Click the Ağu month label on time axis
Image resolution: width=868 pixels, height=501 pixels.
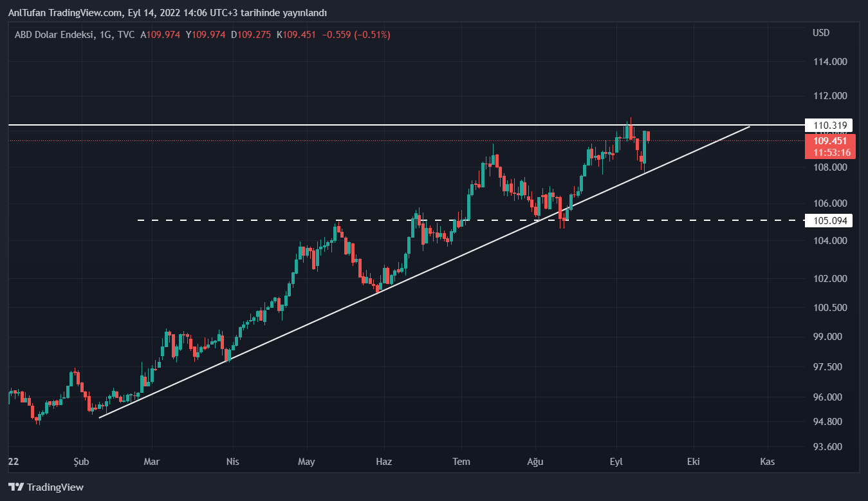point(535,462)
